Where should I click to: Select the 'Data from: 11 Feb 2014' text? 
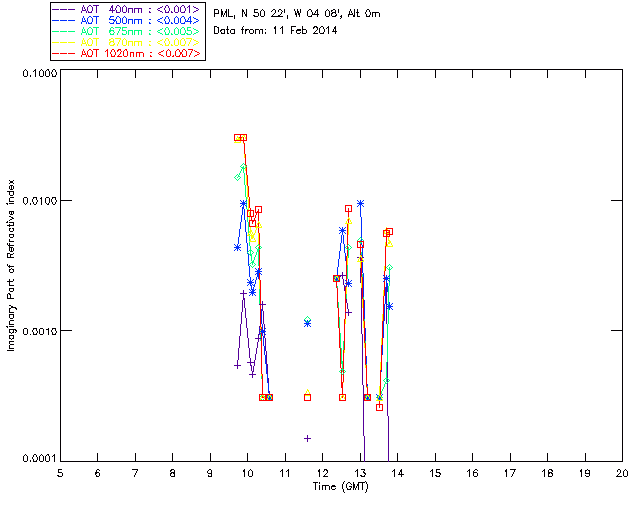pyautogui.click(x=275, y=30)
